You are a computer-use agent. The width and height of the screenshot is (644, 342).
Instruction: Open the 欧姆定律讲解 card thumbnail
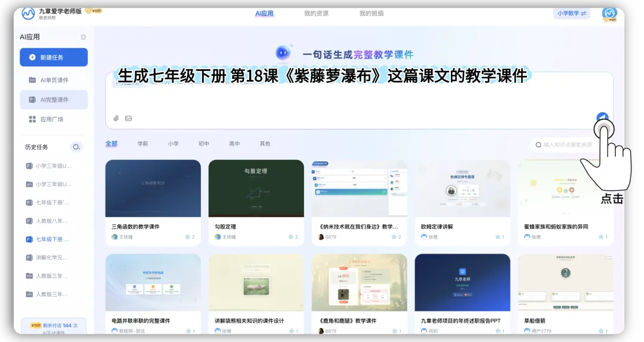463,188
